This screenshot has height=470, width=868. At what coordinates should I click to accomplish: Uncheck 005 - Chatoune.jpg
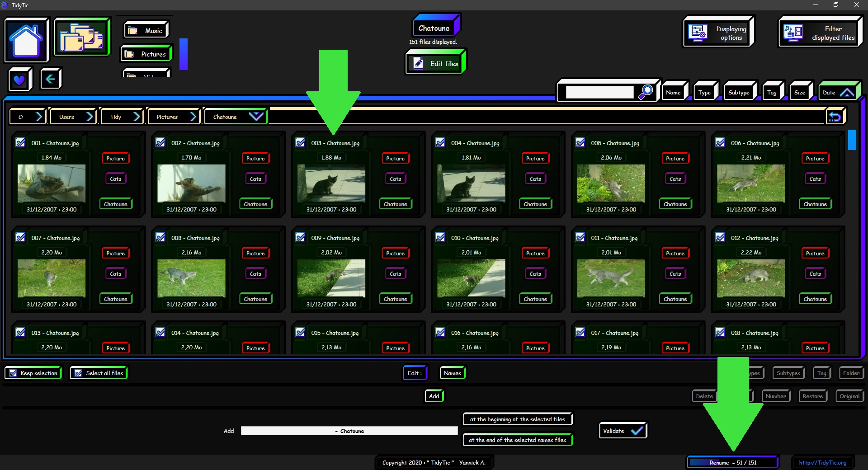click(x=580, y=142)
